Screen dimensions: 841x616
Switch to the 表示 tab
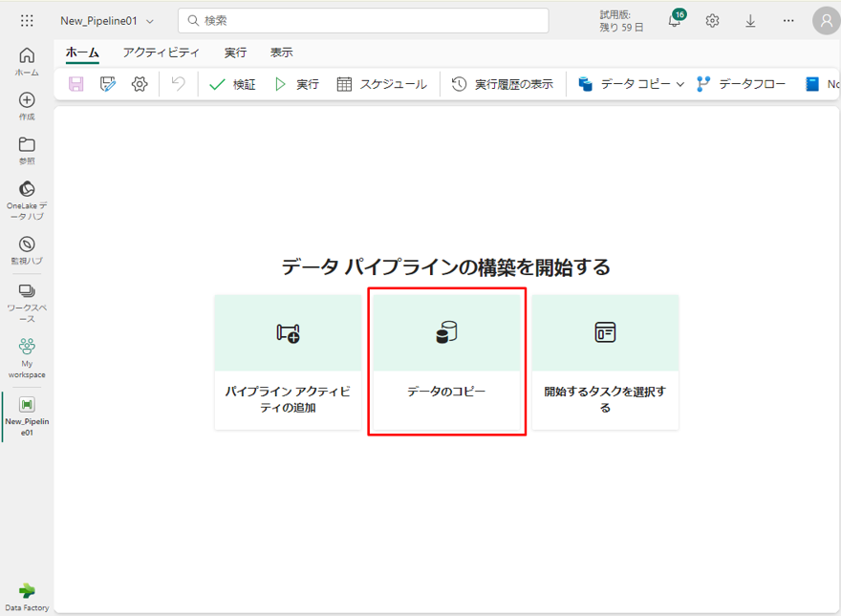coord(281,53)
